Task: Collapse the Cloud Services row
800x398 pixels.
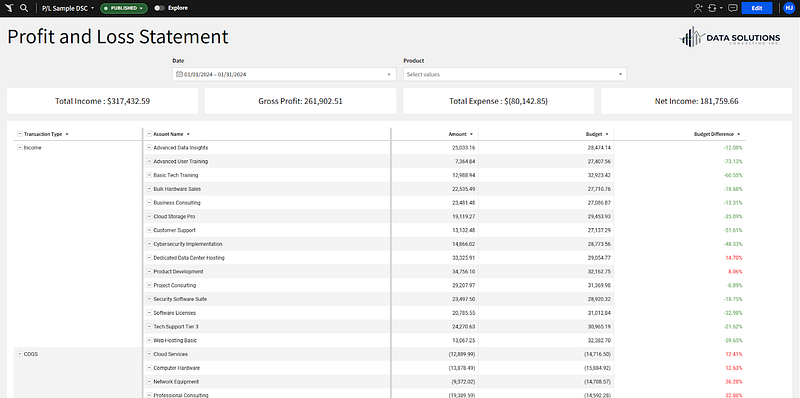Action: [x=149, y=354]
